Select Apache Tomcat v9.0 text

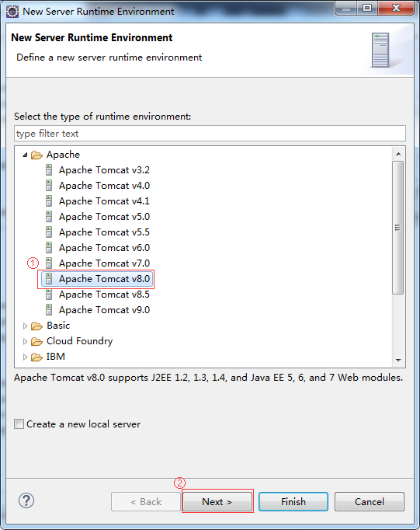(x=104, y=310)
